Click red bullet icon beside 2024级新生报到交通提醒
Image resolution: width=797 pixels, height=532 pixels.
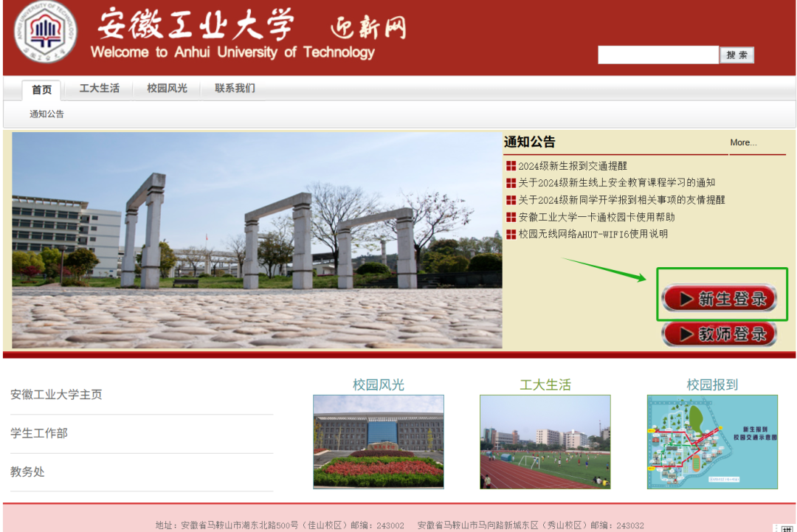tap(511, 166)
